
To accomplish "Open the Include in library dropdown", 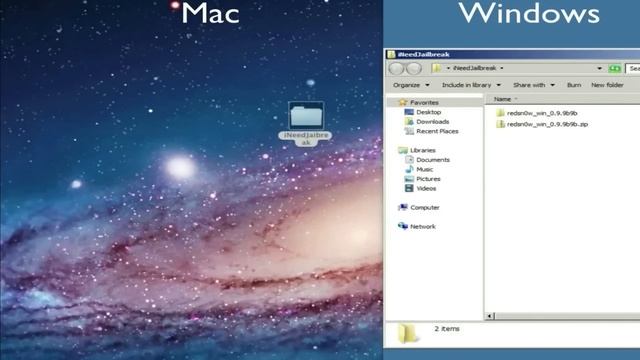I will pyautogui.click(x=471, y=85).
